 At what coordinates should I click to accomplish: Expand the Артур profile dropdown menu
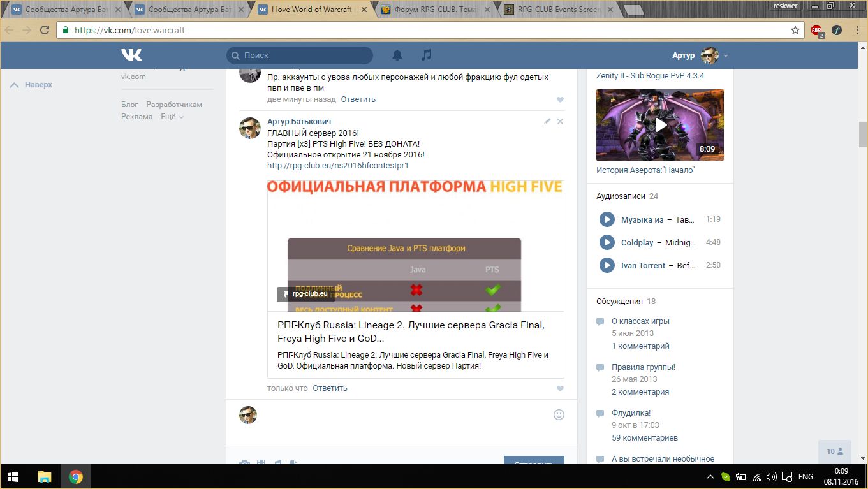coord(726,56)
